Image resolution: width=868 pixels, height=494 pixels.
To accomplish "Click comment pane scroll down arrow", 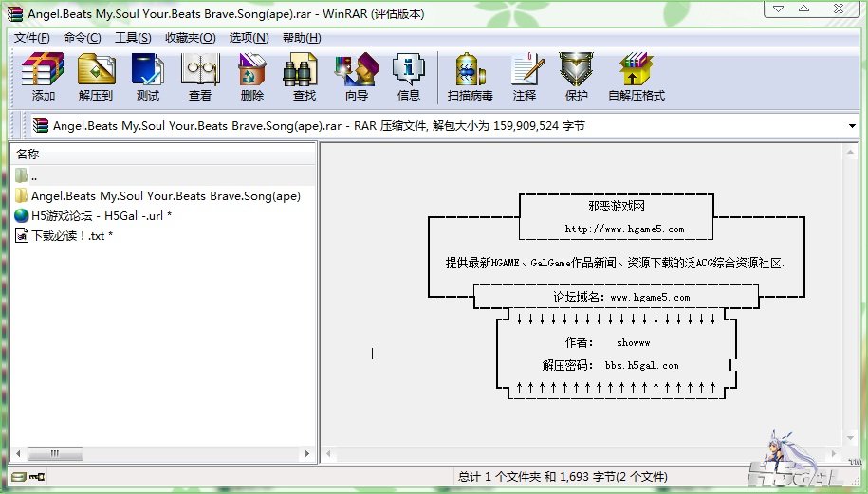I will pos(850,438).
